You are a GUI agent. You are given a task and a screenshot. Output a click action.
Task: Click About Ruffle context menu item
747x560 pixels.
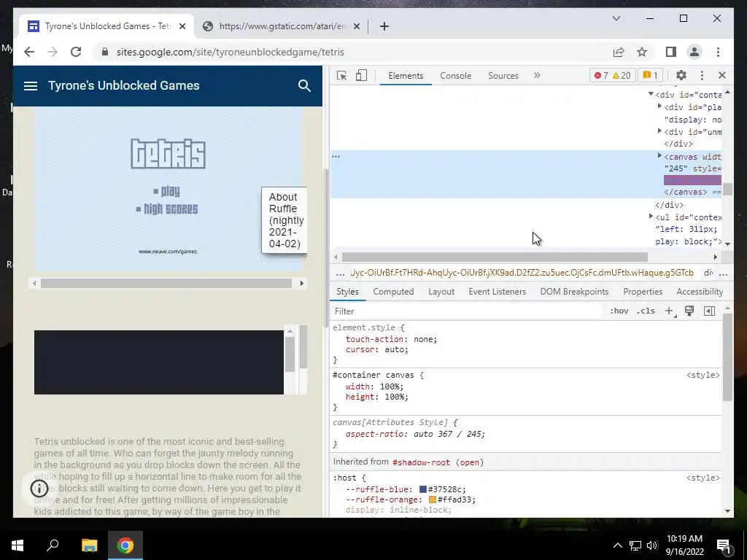pos(285,220)
